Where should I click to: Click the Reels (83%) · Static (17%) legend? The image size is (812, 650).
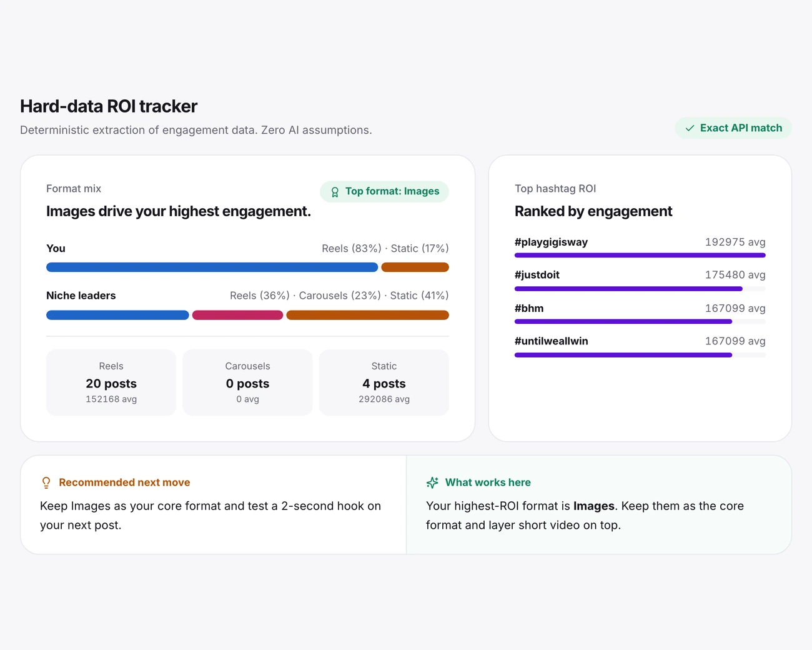385,248
